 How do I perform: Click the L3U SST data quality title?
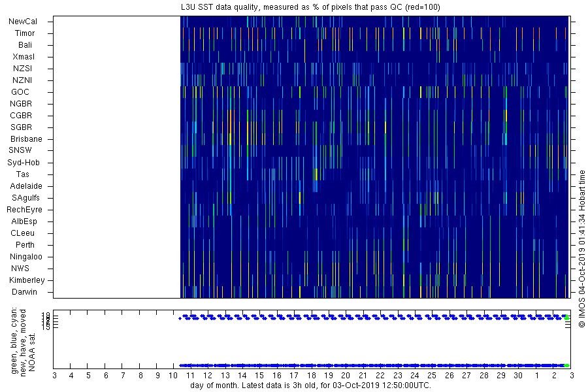point(310,7)
